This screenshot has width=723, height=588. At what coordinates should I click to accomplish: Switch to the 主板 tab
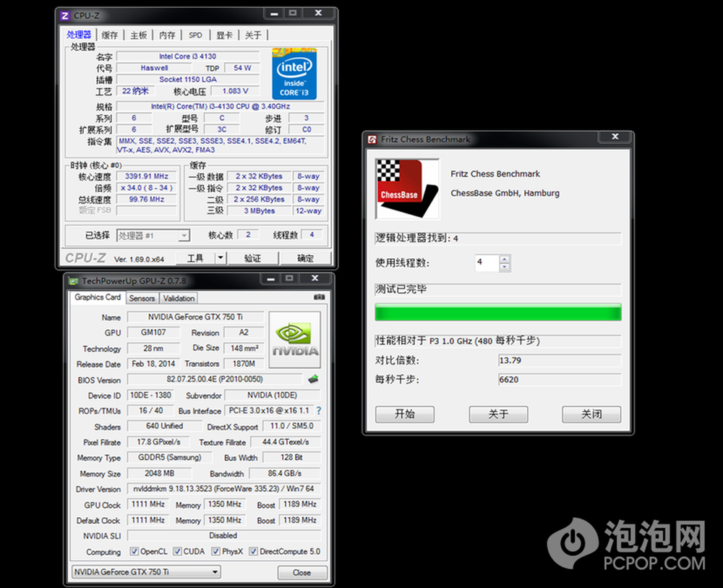(138, 35)
